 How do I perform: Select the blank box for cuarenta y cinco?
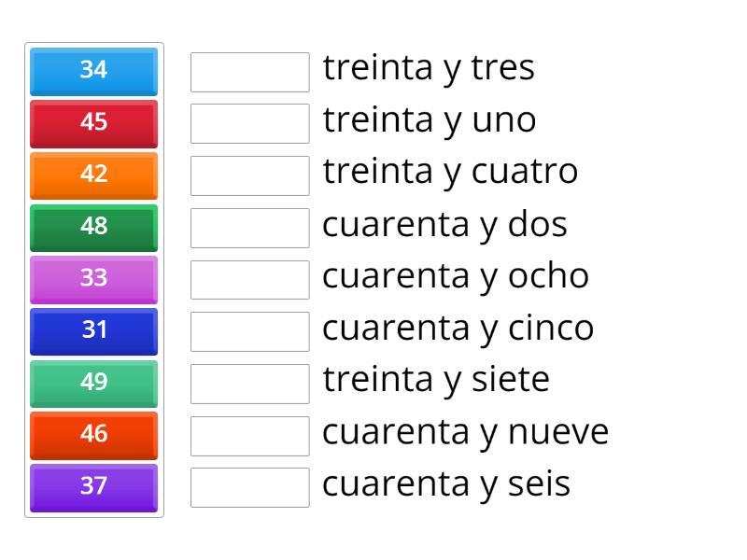[249, 331]
